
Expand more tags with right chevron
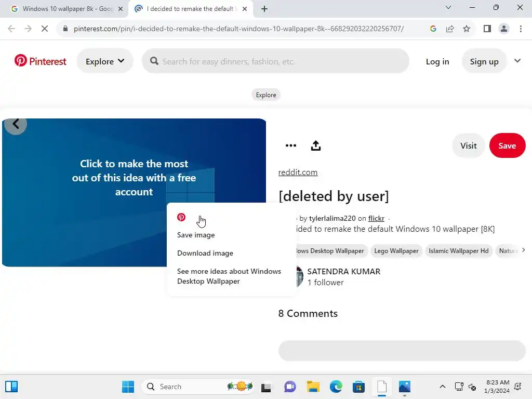tap(523, 250)
